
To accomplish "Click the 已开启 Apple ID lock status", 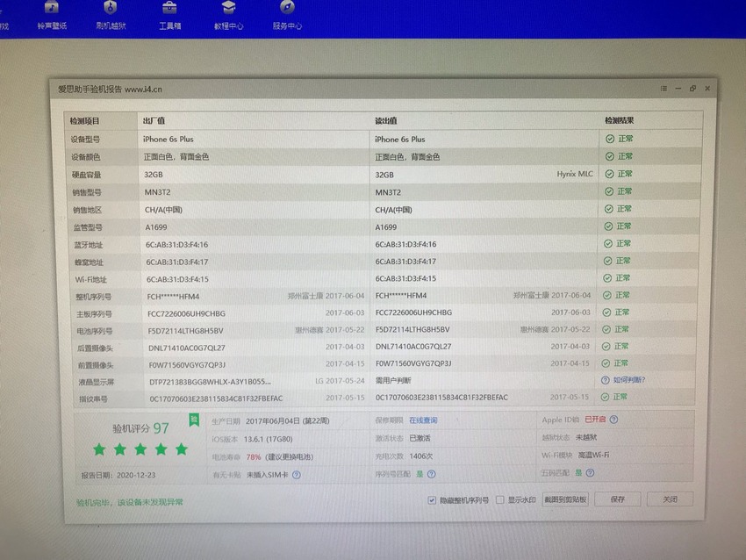I will point(595,420).
